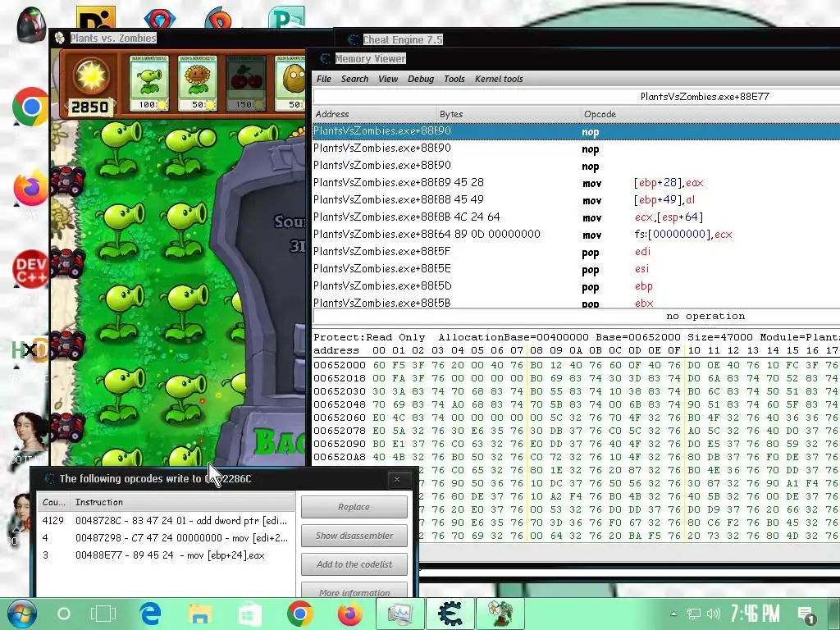Screen dimensions: 840x630
Task: Select the 00487298 mov [edi+2 instruction row
Action: click(166, 538)
